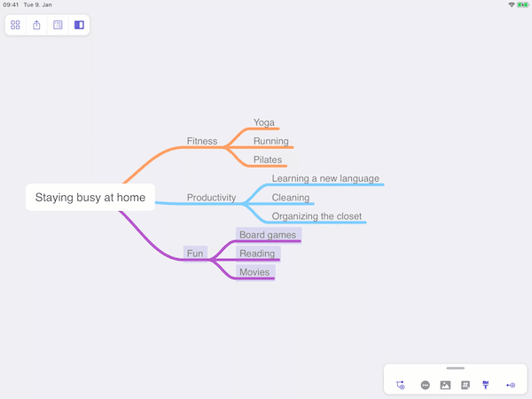Tap the 'Organizing the closet' node
The image size is (532, 399).
coord(317,216)
